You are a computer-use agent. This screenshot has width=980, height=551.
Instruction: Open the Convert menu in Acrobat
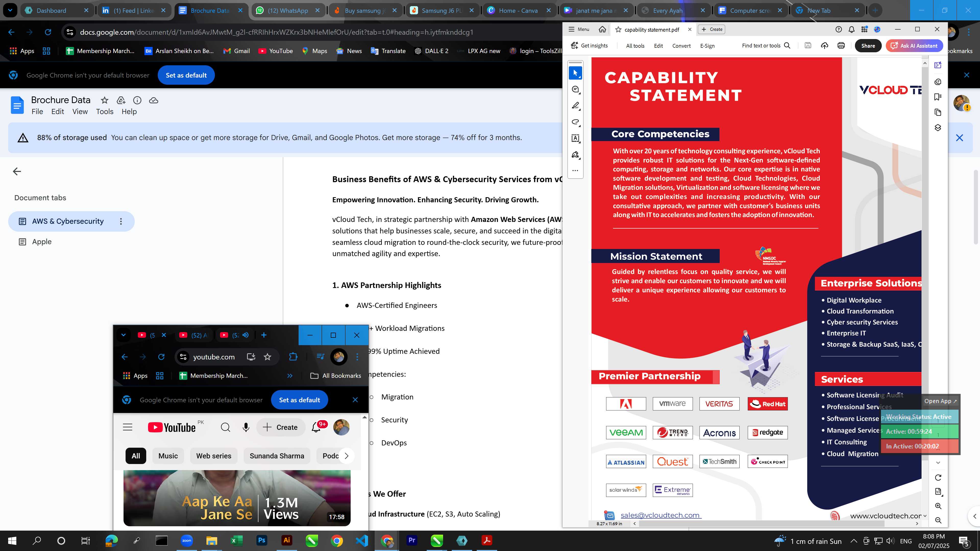click(x=681, y=46)
